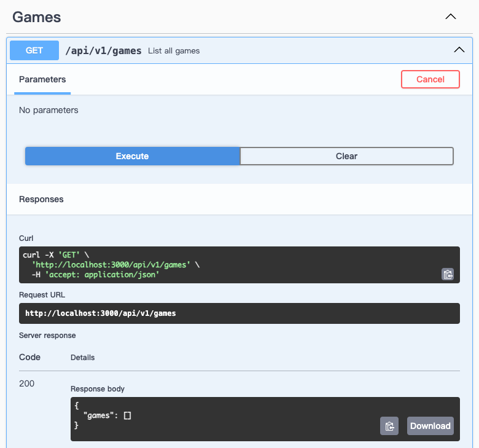Click the Code column header
Viewport: 479px width, 448px height.
29,357
